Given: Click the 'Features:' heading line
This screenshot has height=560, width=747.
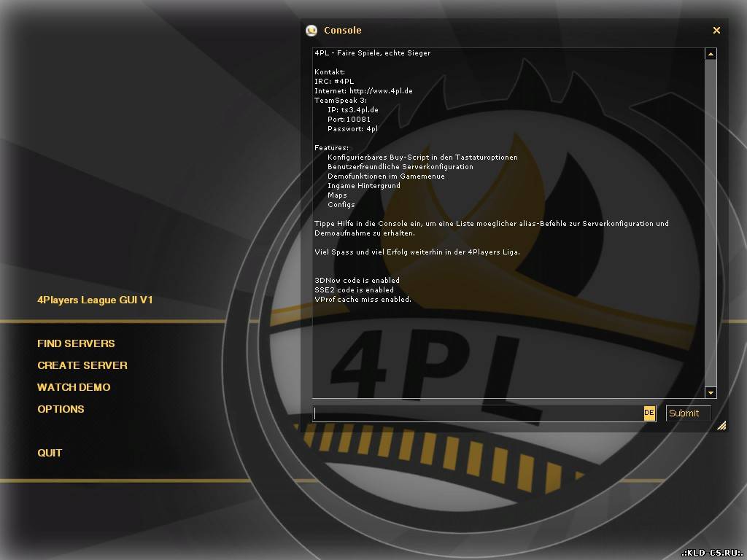Looking at the screenshot, I should coord(332,147).
